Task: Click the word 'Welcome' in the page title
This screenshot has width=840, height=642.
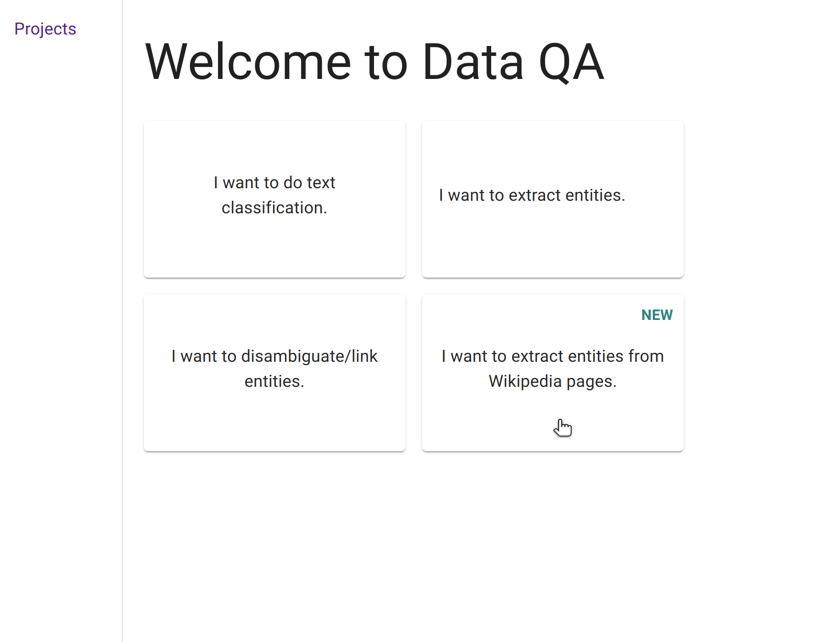Action: click(248, 62)
